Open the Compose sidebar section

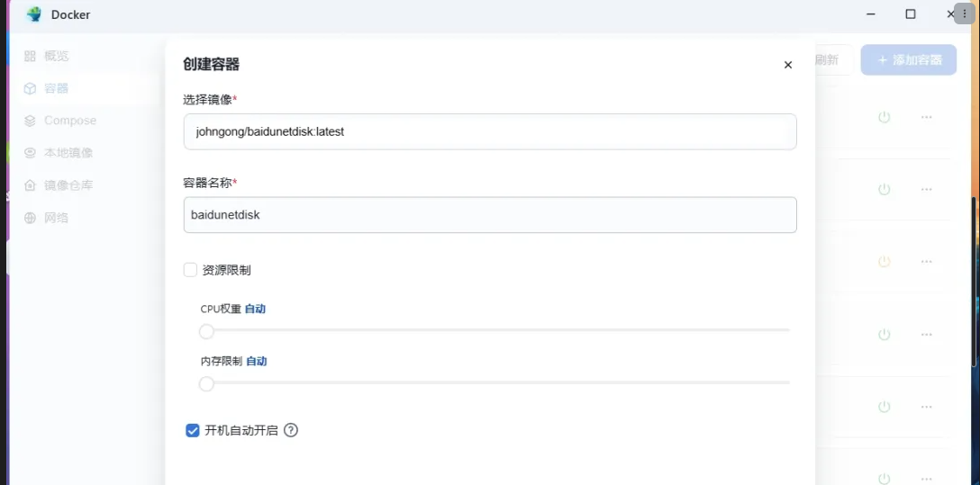pos(69,121)
